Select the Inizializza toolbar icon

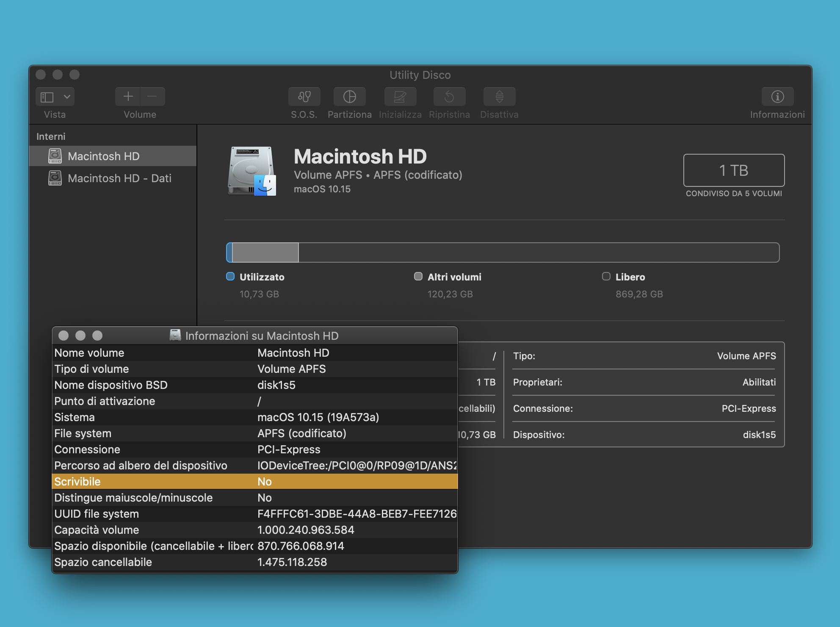[400, 97]
